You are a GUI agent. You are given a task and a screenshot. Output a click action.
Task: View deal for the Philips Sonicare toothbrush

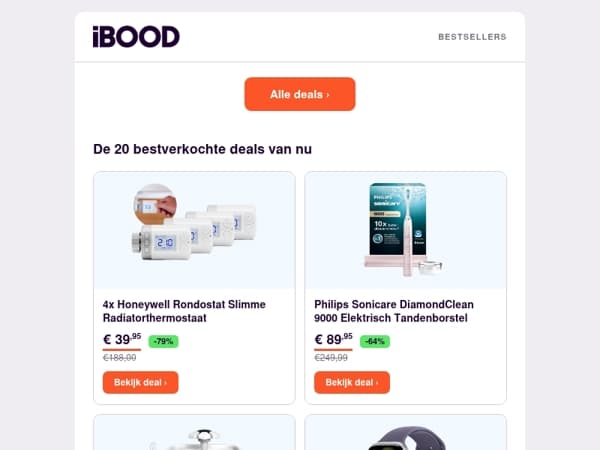(x=352, y=382)
